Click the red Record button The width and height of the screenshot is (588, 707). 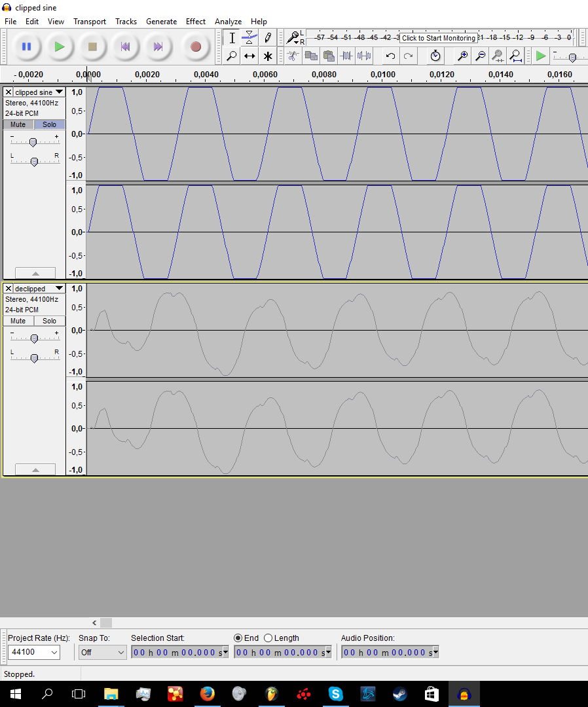click(196, 46)
